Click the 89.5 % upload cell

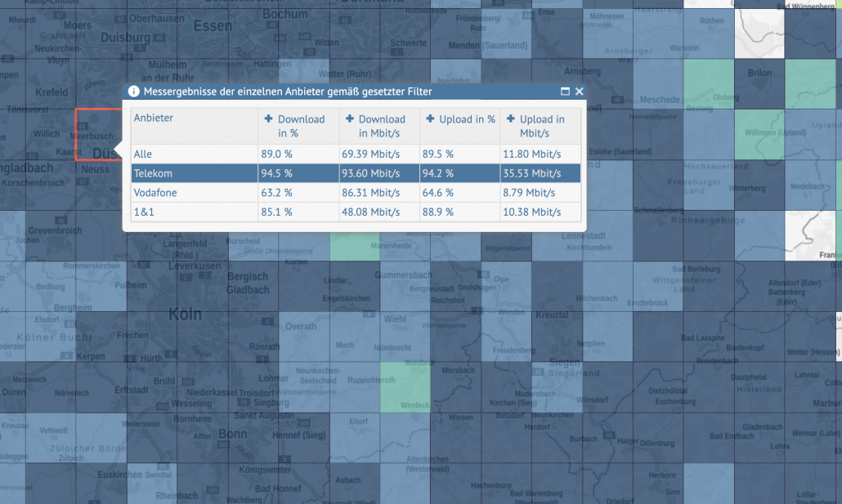(x=459, y=154)
